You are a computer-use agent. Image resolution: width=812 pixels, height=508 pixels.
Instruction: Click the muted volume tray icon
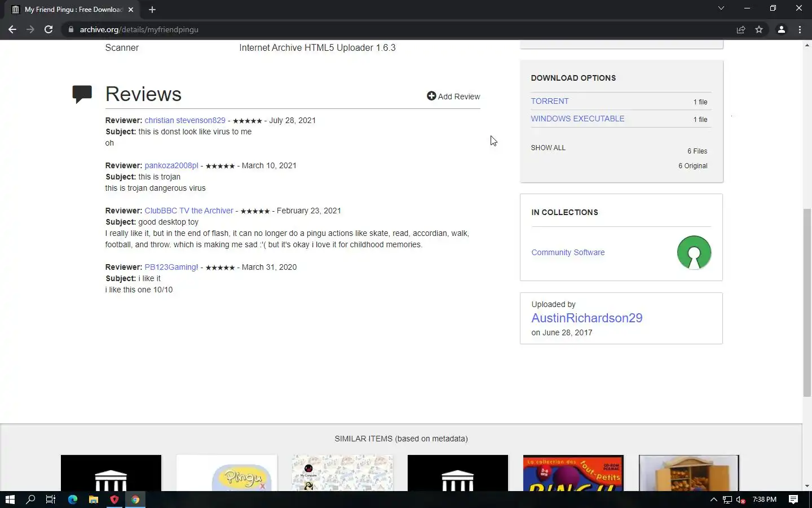tap(741, 500)
